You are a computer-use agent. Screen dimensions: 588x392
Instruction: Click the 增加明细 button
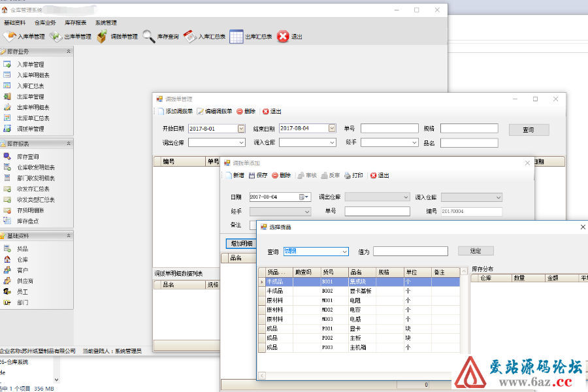(242, 244)
